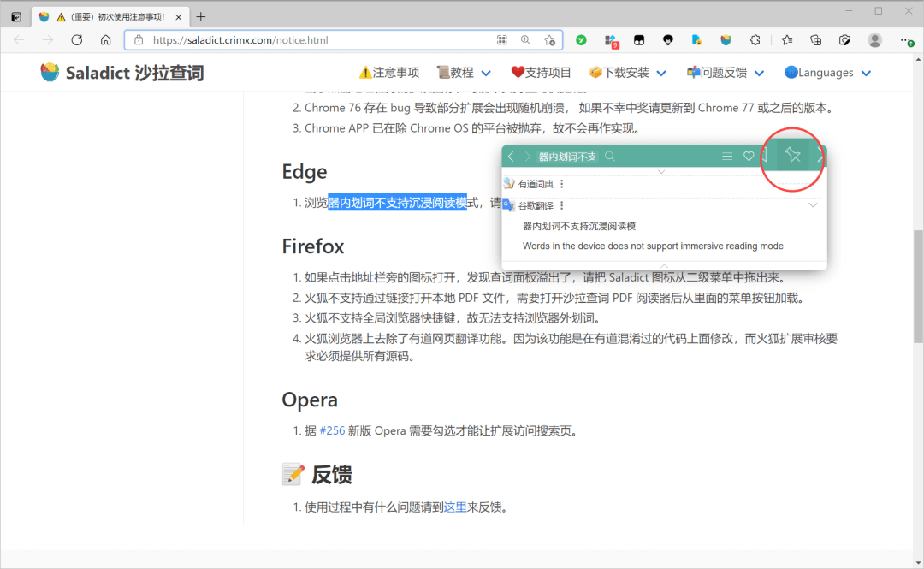Image resolution: width=924 pixels, height=569 pixels.
Task: Reload the page
Action: coord(77,40)
